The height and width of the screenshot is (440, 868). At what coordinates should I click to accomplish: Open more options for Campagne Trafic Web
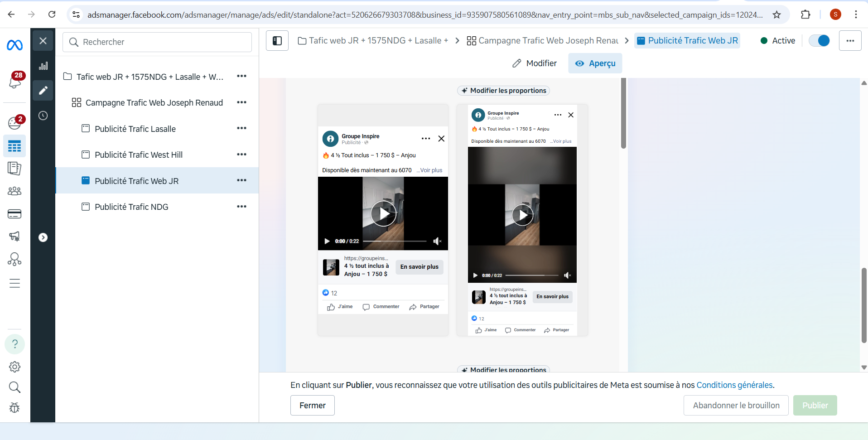coord(241,102)
